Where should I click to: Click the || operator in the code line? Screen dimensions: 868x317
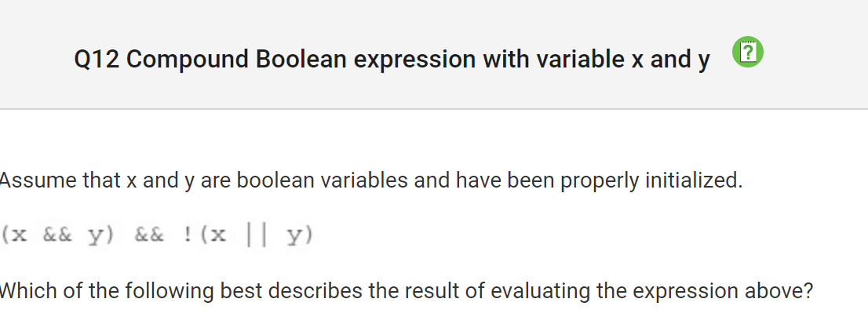click(x=257, y=235)
